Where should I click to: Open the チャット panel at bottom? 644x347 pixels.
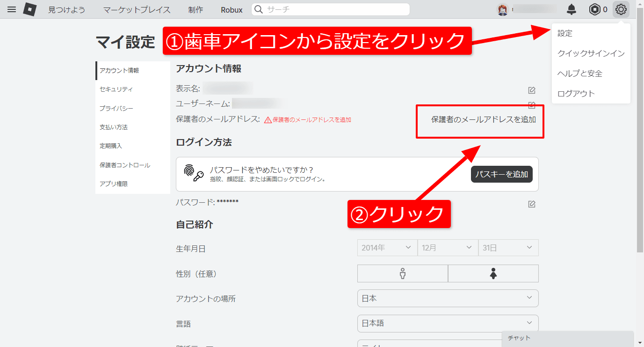[x=519, y=338]
